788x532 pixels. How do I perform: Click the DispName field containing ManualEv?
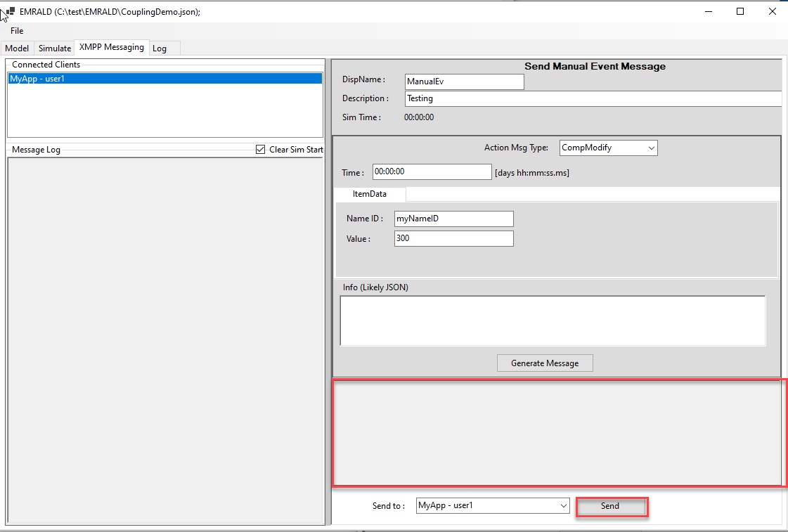(465, 82)
